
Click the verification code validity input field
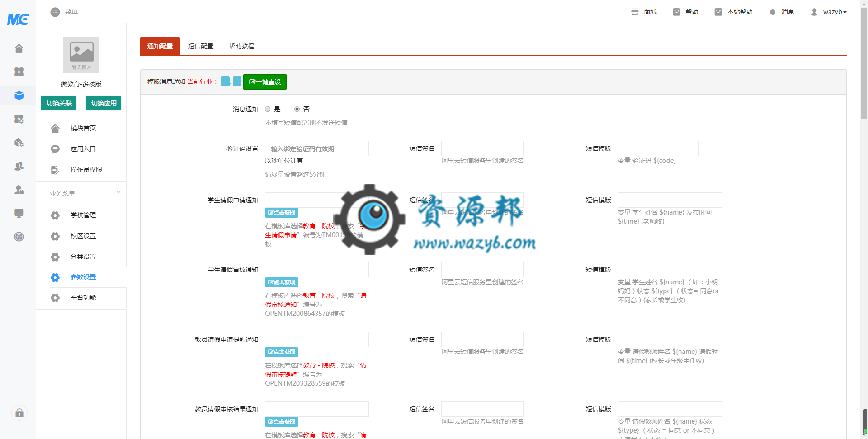click(x=316, y=149)
